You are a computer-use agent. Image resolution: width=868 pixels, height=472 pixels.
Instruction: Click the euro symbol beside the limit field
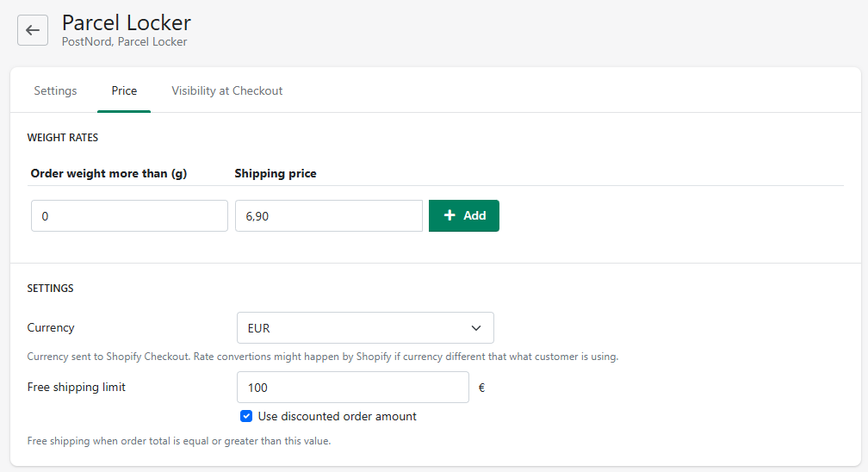click(x=481, y=388)
